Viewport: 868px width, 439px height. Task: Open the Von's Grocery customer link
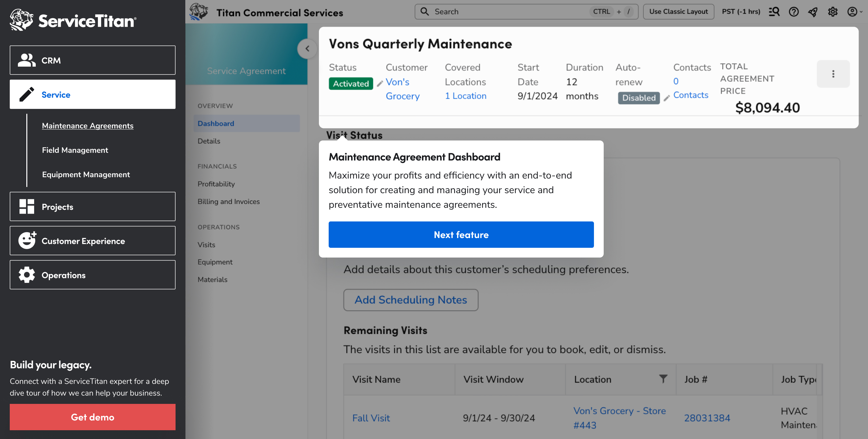click(402, 89)
